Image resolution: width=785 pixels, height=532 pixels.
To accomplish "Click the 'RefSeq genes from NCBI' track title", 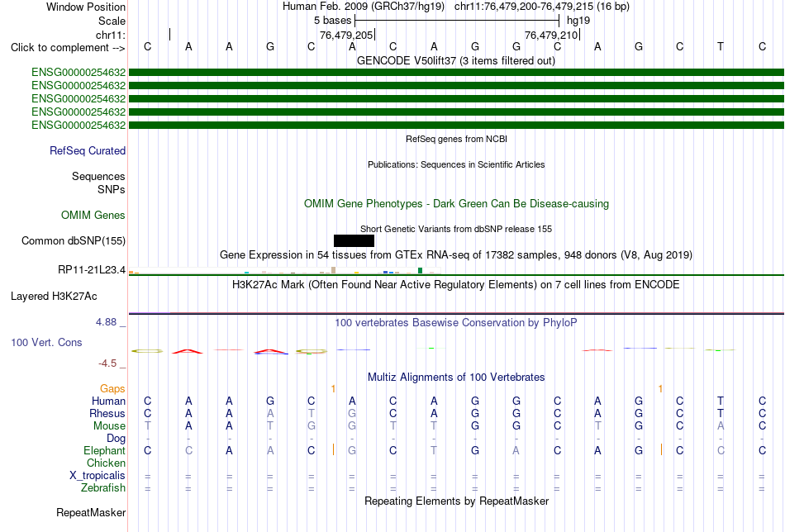I will click(x=457, y=139).
